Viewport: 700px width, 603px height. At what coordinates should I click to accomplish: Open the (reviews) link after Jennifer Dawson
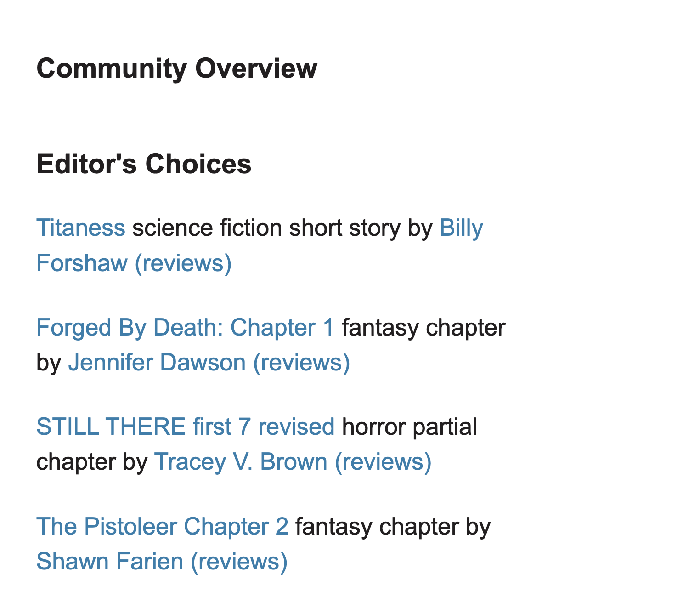coord(302,363)
